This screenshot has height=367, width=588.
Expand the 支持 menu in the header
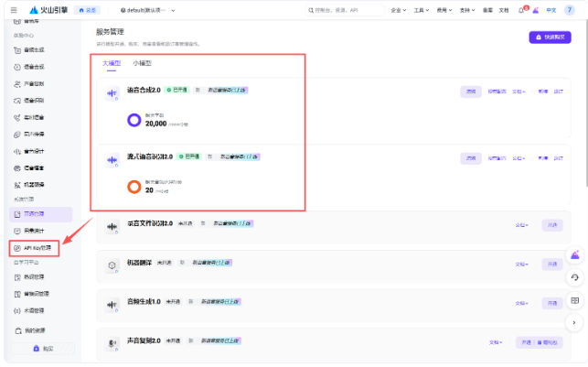[x=467, y=10]
